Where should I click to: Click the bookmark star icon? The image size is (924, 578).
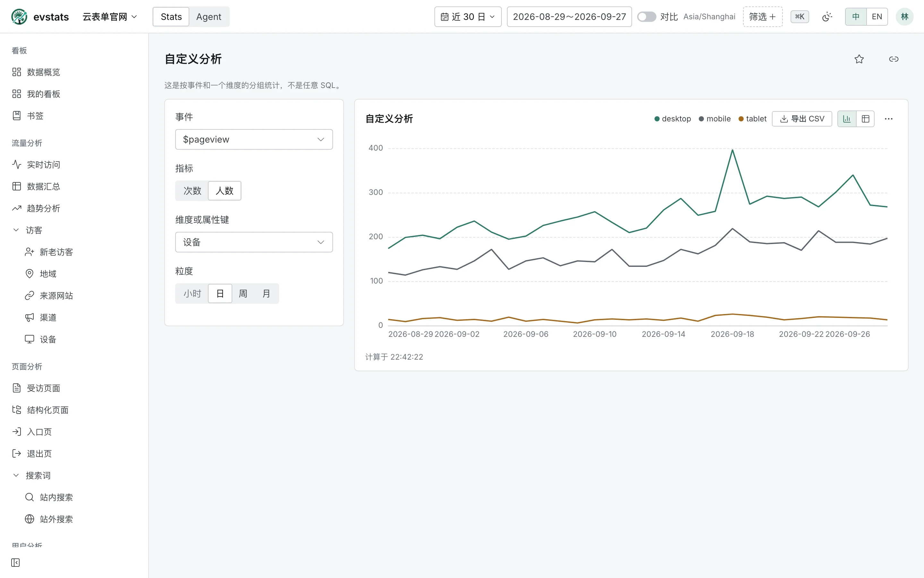pos(859,59)
